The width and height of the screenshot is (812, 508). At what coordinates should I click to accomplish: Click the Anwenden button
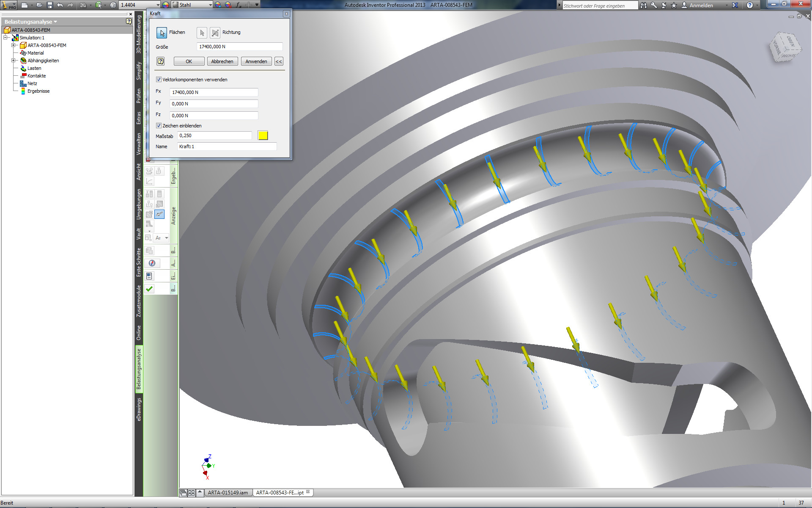pyautogui.click(x=256, y=61)
